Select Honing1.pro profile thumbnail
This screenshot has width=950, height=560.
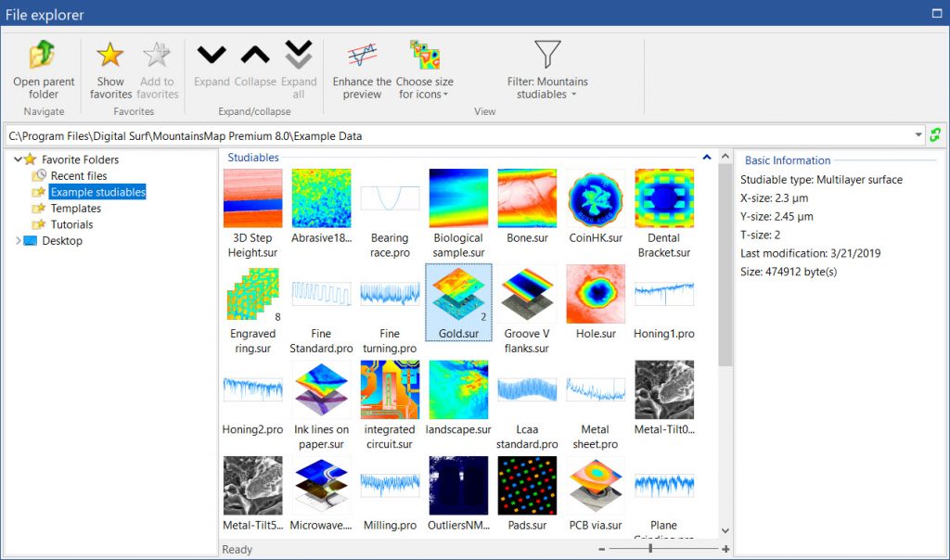664,294
